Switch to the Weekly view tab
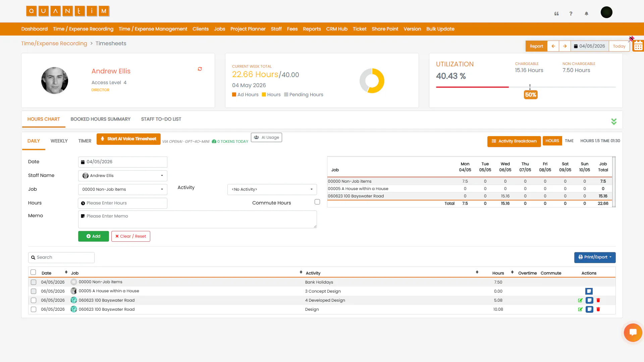This screenshot has width=644, height=362. [59, 141]
